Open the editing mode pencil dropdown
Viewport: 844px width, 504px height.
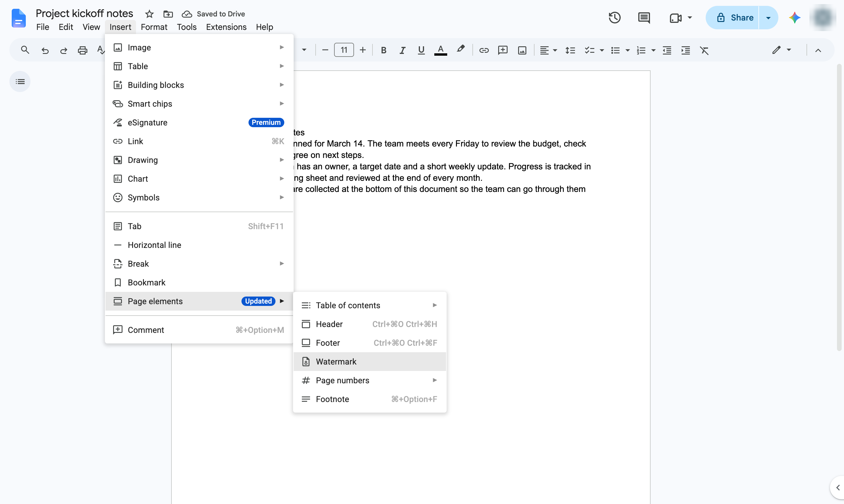[781, 50]
